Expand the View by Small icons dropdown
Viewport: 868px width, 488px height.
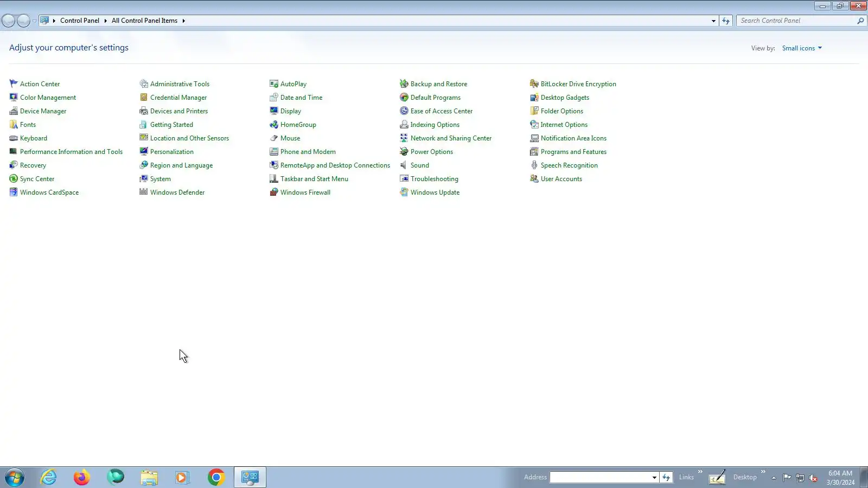click(x=802, y=48)
